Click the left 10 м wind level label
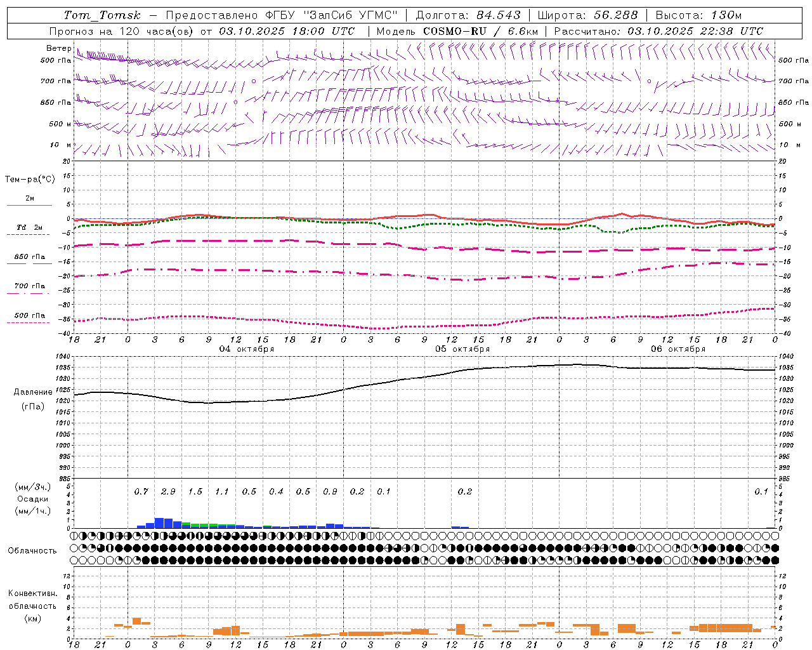812x650 pixels. pos(61,145)
